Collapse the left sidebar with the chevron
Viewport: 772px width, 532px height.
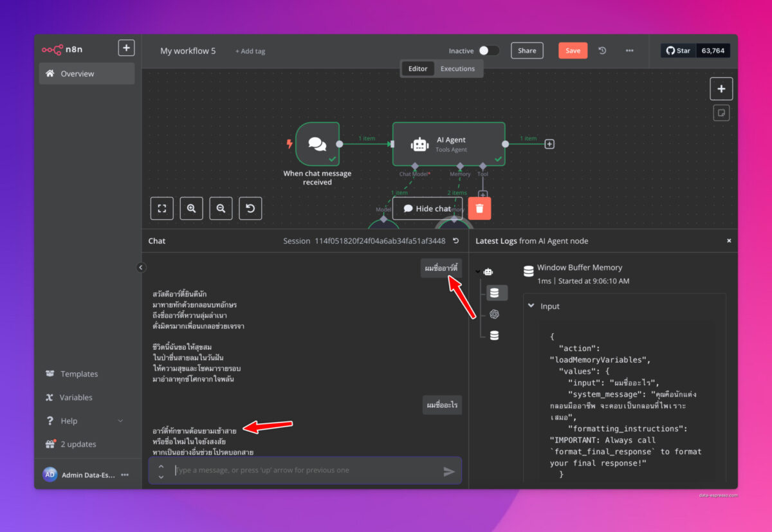point(142,268)
